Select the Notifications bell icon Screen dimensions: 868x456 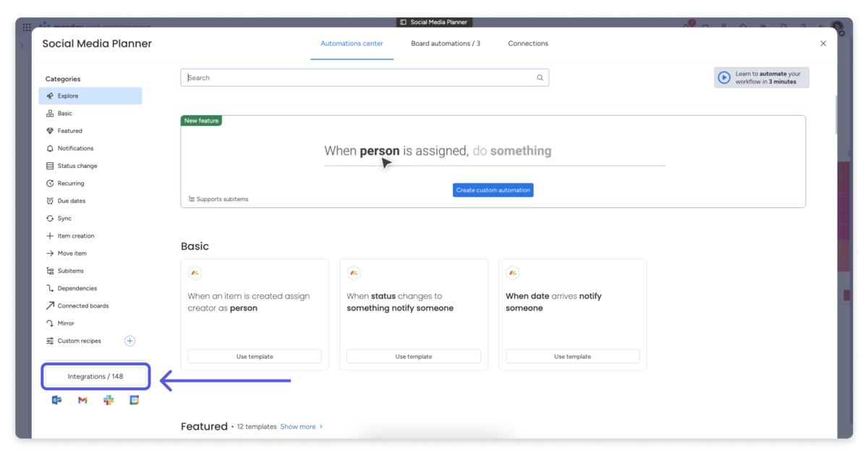(50, 148)
